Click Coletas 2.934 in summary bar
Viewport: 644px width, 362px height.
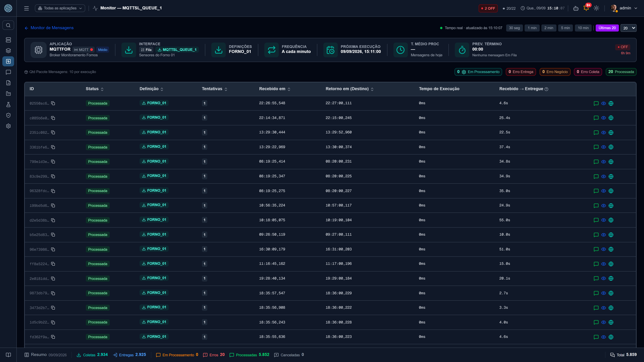[92, 355]
